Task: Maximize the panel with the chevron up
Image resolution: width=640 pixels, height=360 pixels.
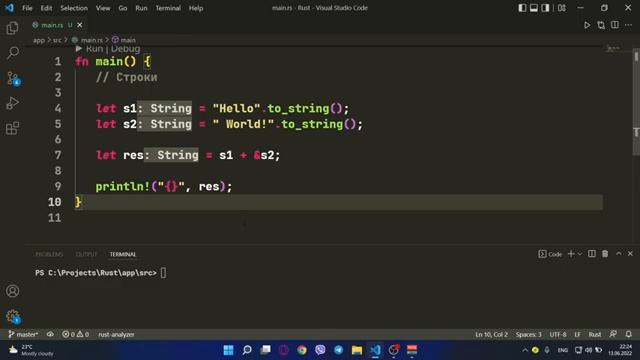Action: (x=619, y=254)
